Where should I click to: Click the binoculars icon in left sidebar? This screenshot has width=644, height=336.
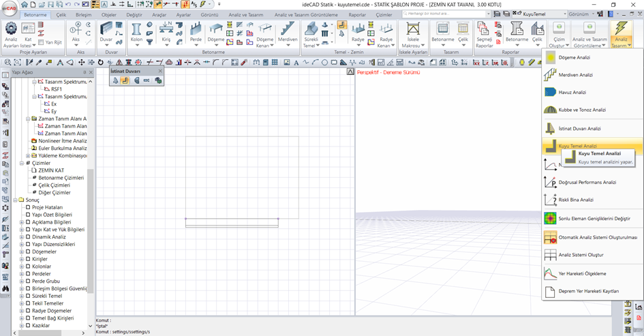5,289
